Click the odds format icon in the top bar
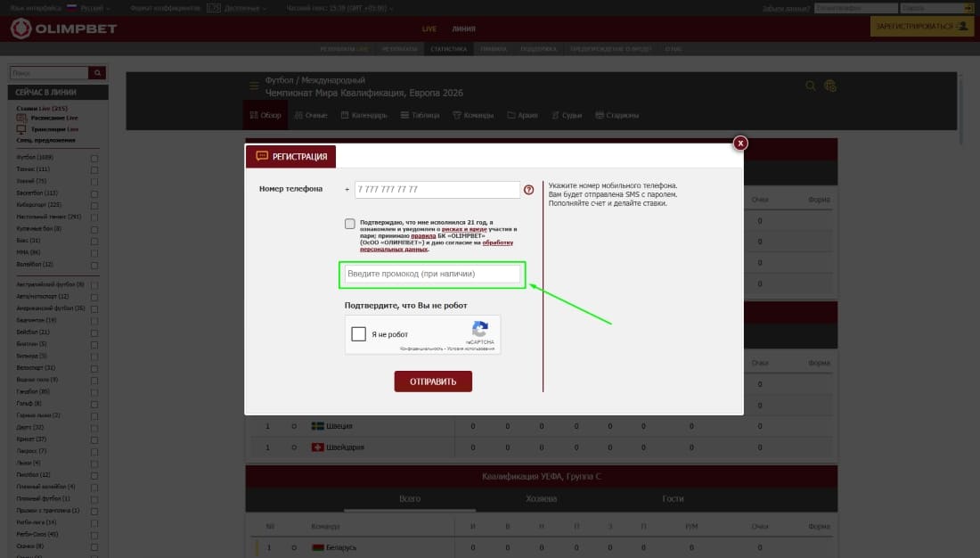 (x=214, y=8)
